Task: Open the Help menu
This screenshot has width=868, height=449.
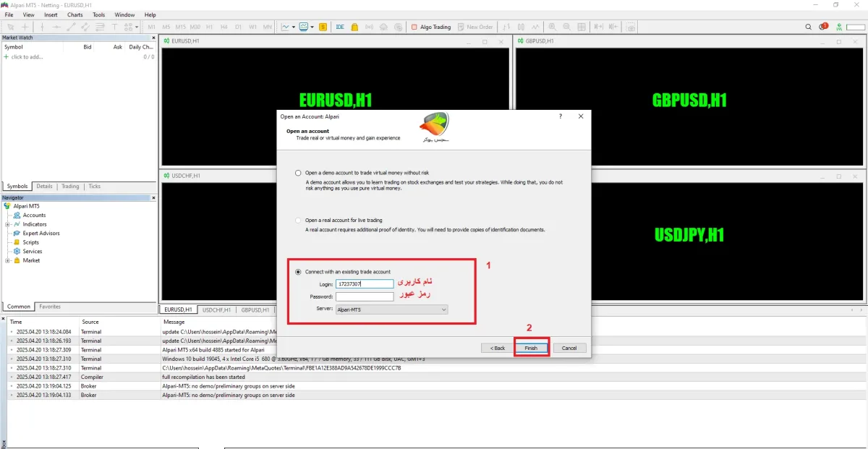Action: coord(150,14)
